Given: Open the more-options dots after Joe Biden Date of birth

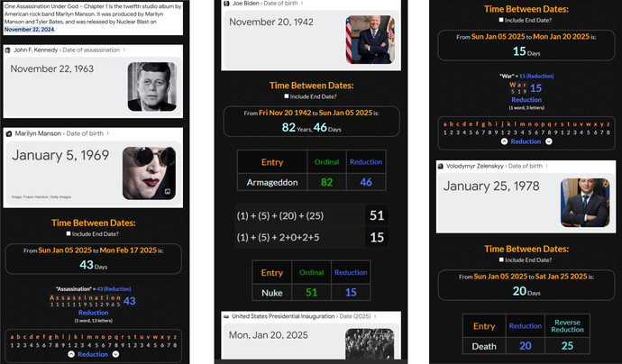Looking at the screenshot, I should pyautogui.click(x=302, y=4).
